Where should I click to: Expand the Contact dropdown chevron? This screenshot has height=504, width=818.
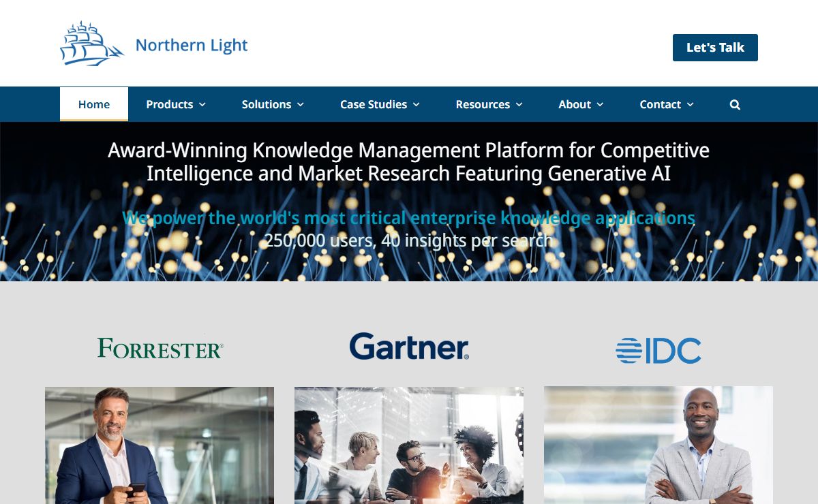pos(690,104)
